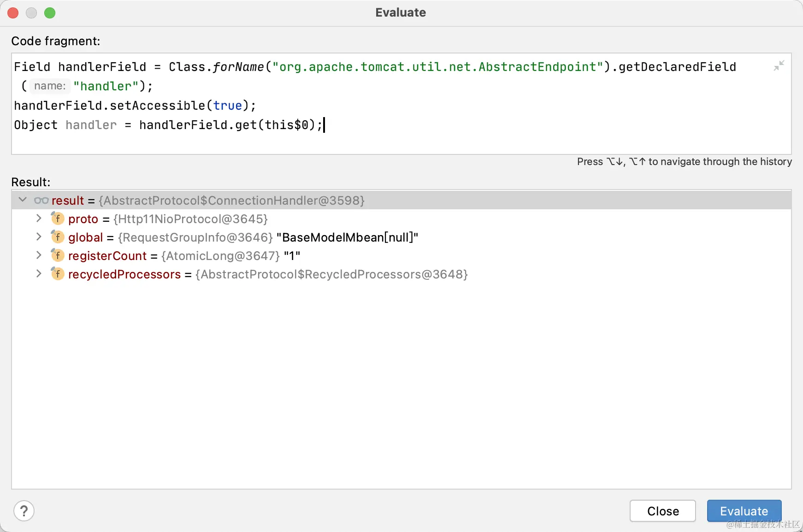803x532 pixels.
Task: Click the Close button
Action: click(663, 511)
